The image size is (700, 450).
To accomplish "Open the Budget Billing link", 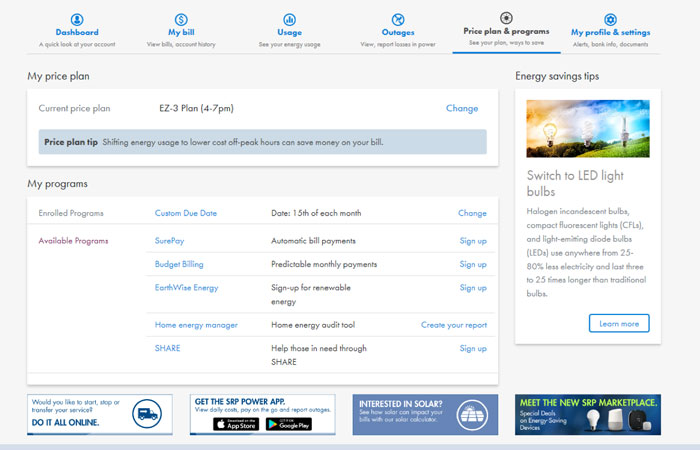I will point(179,264).
